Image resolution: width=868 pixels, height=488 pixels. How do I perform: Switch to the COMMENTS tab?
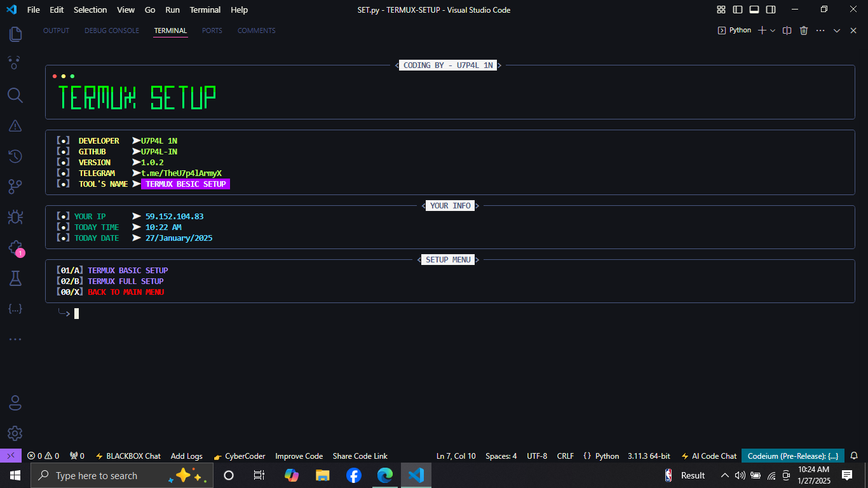click(257, 30)
